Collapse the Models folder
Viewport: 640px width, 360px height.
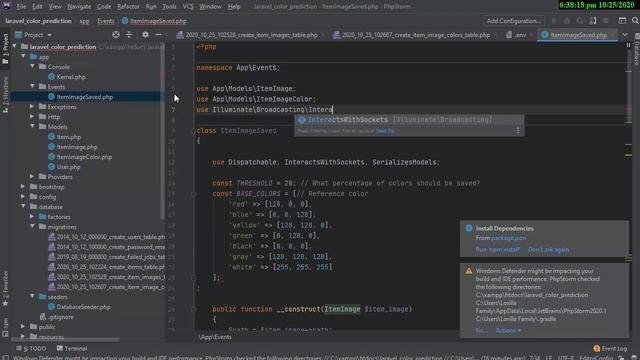pos(32,127)
